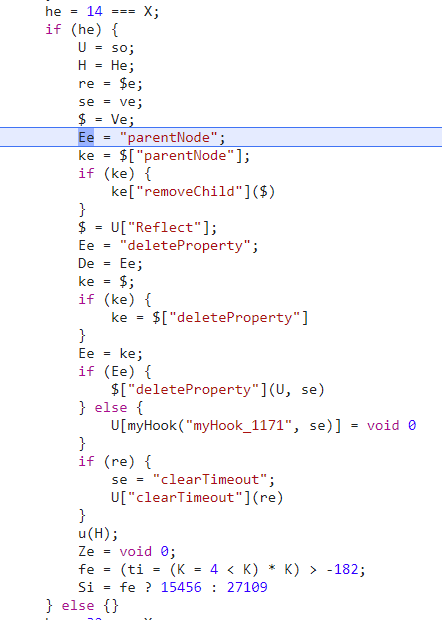Screen dimensions: 442x620
Task: Click the "clearTimeout" string assigned to se
Action: (210, 479)
